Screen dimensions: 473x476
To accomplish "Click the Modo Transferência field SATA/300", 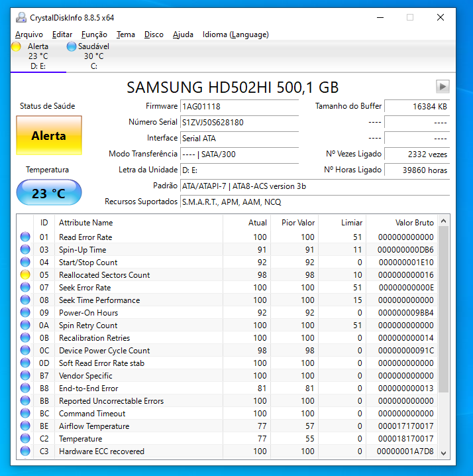I will 239,154.
